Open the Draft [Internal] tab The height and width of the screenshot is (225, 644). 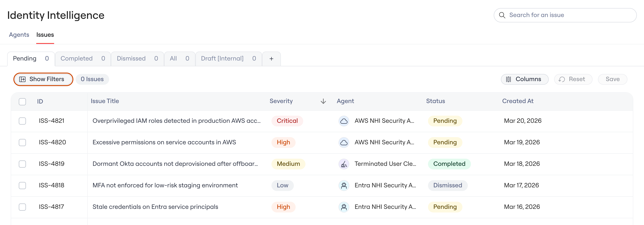pyautogui.click(x=229, y=59)
